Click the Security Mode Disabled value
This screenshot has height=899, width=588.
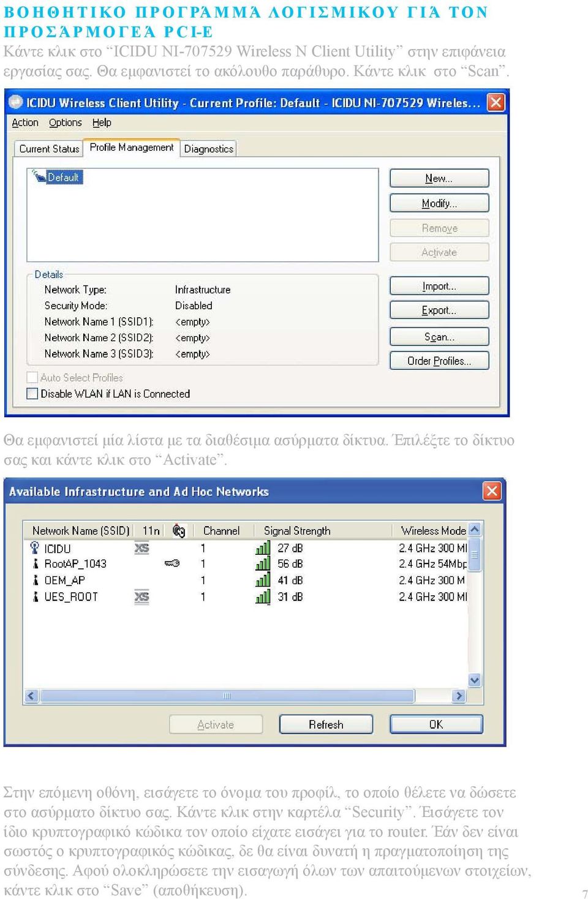tap(194, 306)
